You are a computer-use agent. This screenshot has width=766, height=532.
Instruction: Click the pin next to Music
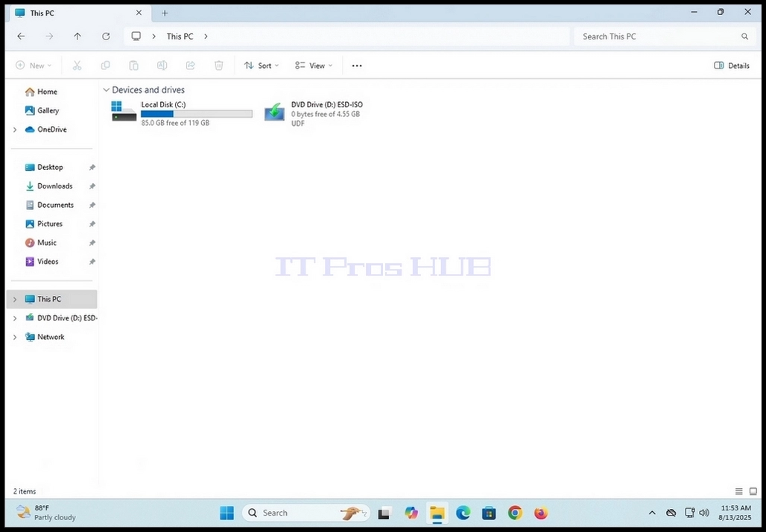(x=92, y=243)
